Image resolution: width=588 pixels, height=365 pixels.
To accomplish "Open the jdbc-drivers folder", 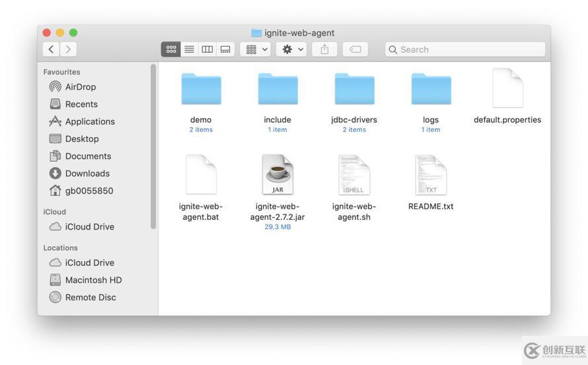I will pos(354,90).
